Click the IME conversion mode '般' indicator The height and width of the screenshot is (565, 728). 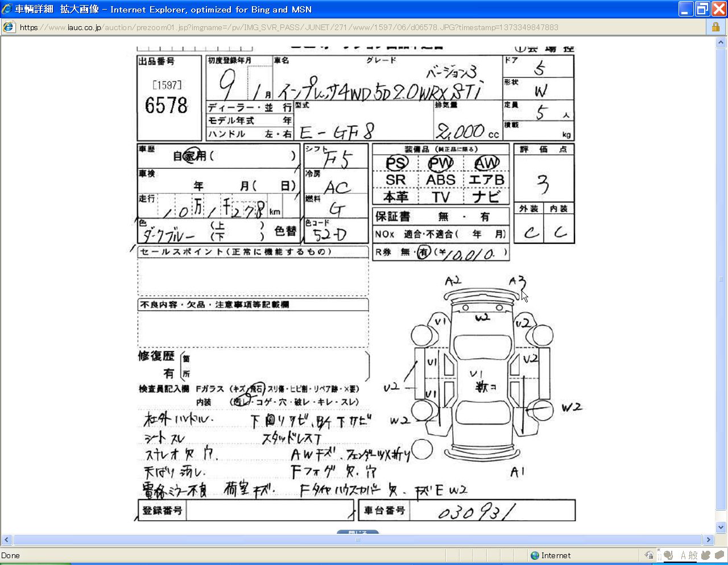click(693, 555)
